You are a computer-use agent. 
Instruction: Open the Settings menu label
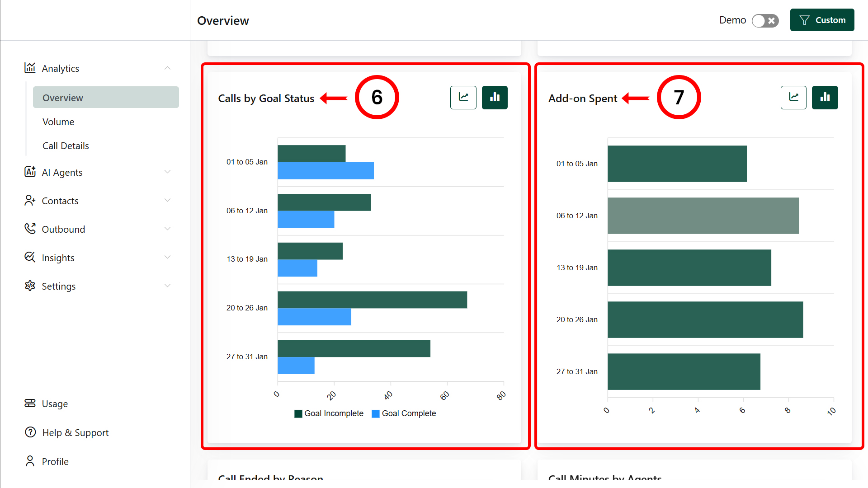click(58, 286)
